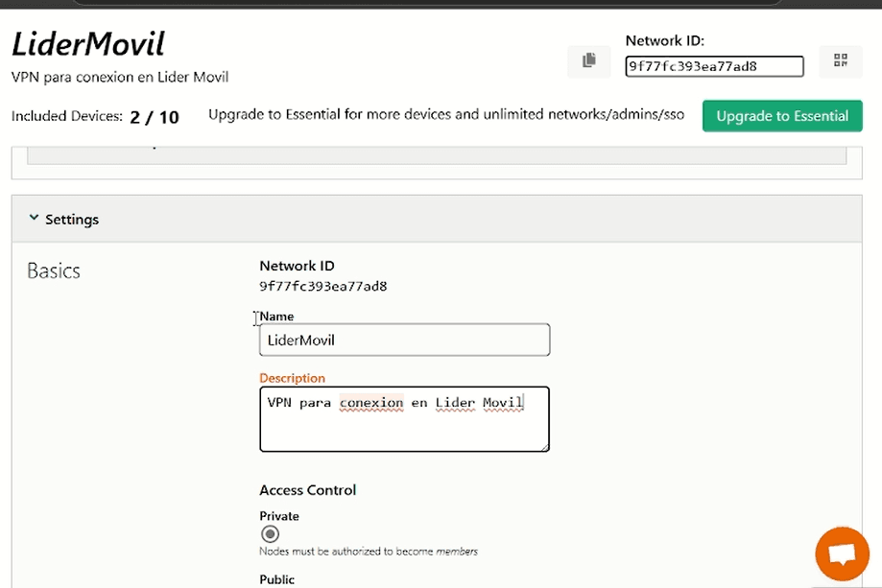Click the misspelled word conexion in Description
This screenshot has height=588, width=882.
tap(371, 403)
